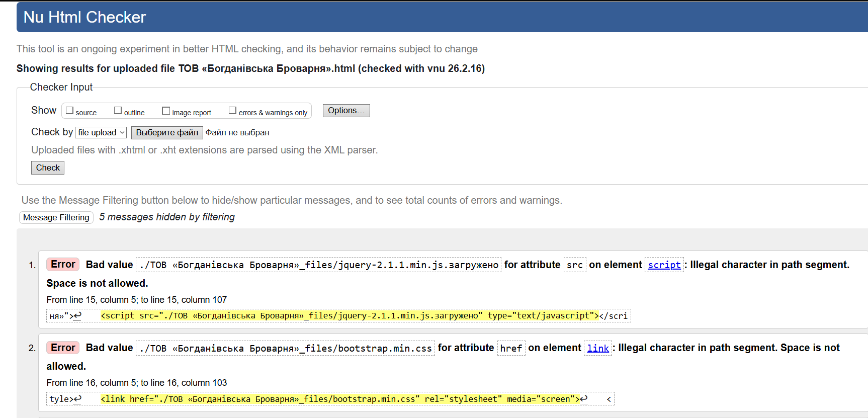Expand the 'file upload' dropdown
The width and height of the screenshot is (868, 418).
click(101, 132)
